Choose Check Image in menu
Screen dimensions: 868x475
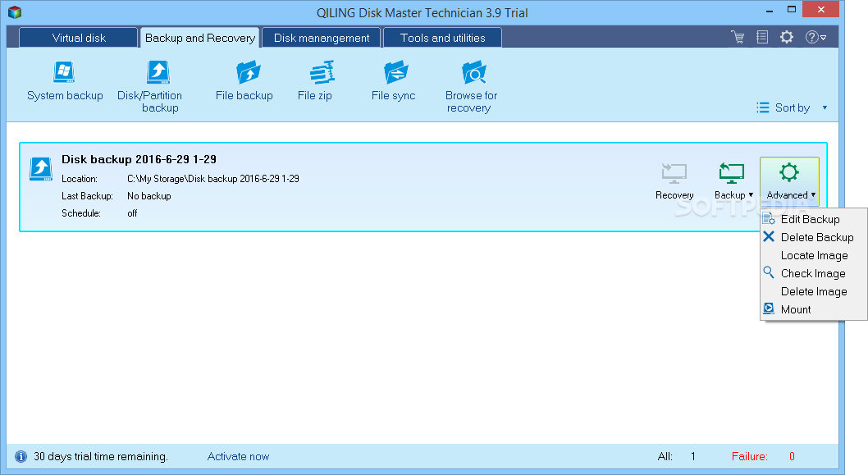[813, 273]
